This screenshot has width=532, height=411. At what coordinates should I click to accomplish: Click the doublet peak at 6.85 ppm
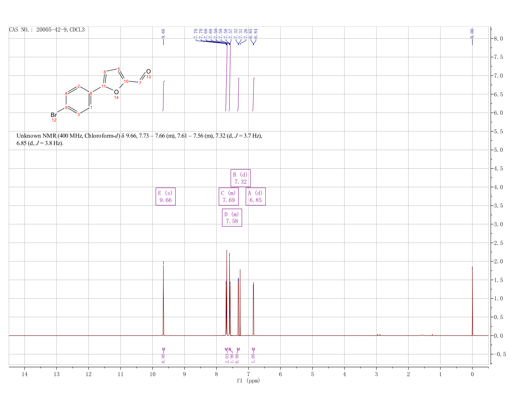[x=253, y=309]
